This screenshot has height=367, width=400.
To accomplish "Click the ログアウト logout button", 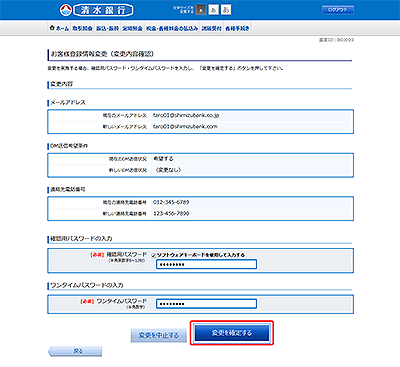I will [x=338, y=10].
